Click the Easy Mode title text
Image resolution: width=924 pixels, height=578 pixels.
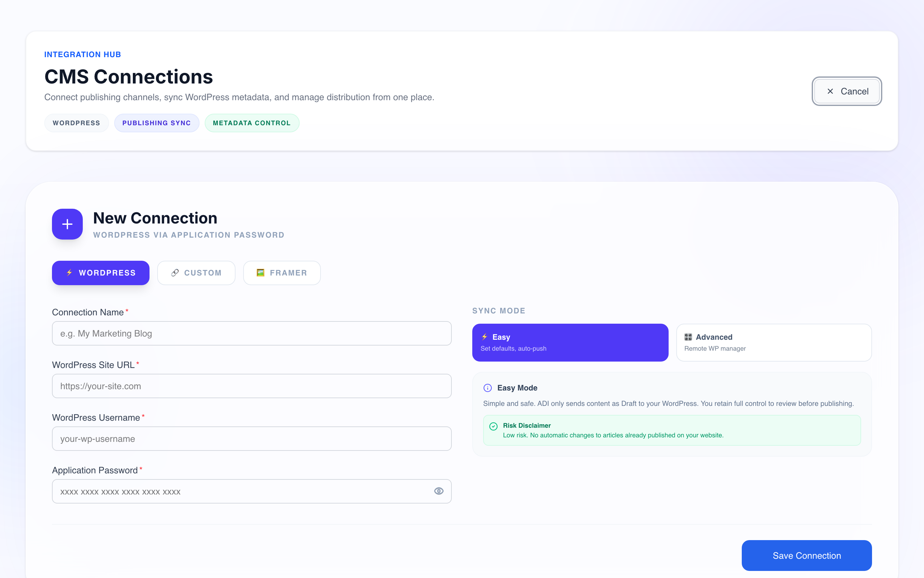pyautogui.click(x=517, y=388)
